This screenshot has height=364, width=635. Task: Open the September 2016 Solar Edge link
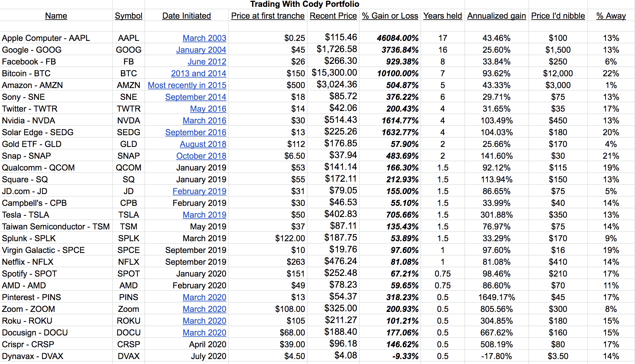pyautogui.click(x=196, y=132)
